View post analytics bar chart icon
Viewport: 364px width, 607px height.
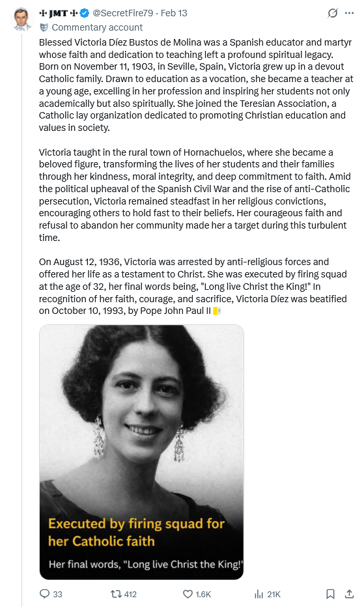(259, 594)
